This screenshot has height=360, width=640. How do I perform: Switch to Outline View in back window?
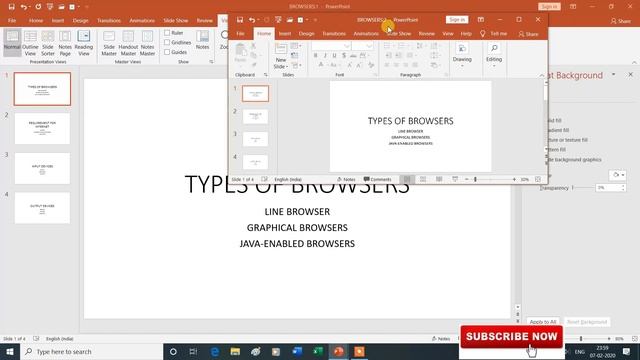tap(30, 43)
